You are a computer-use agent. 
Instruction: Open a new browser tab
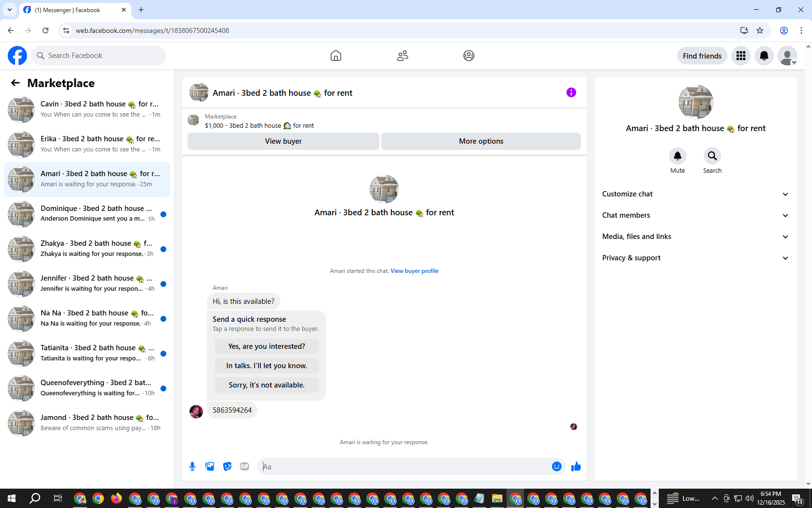point(141,10)
